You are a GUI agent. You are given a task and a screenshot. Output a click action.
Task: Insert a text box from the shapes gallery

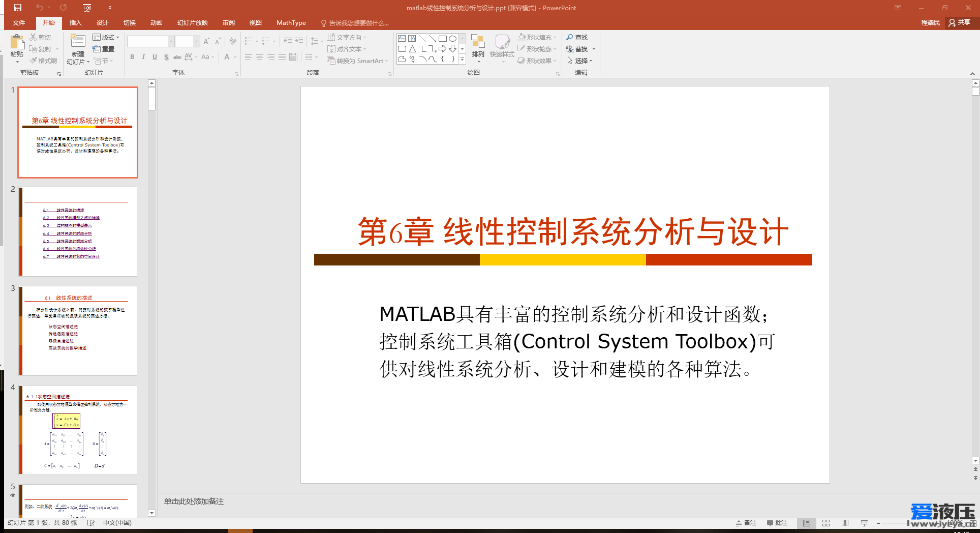402,39
